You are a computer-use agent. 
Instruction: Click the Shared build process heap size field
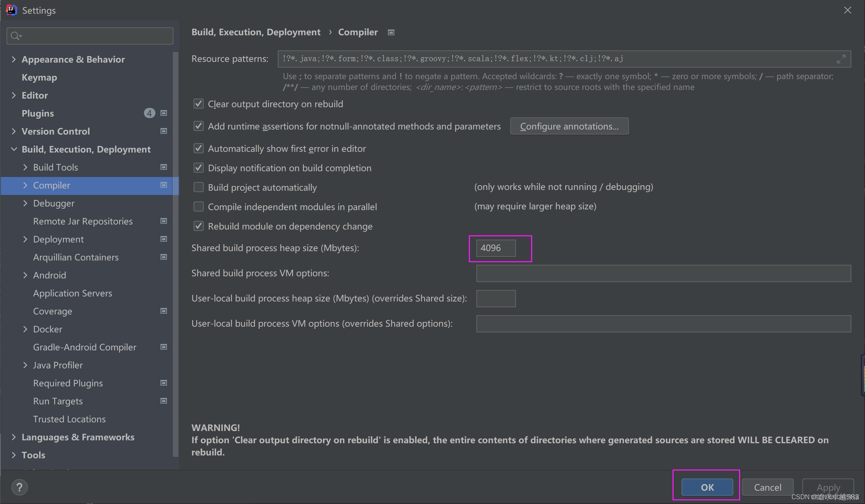(x=495, y=248)
